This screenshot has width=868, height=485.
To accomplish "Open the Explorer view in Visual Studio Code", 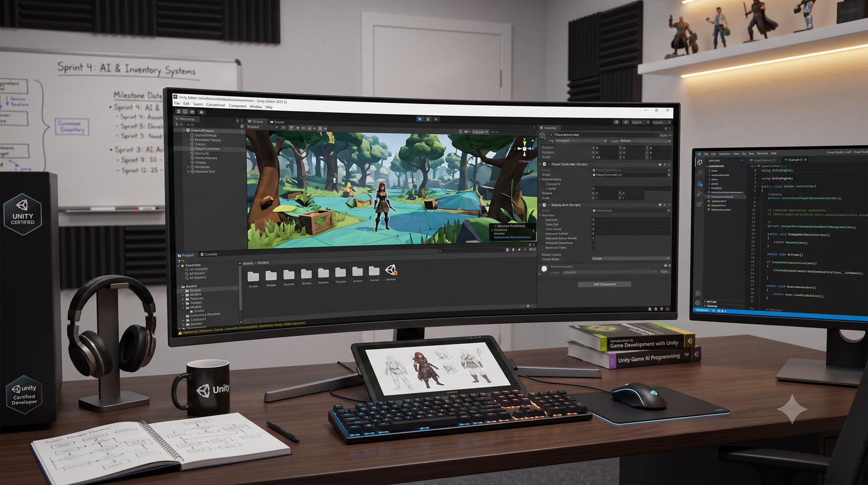I will coord(700,162).
